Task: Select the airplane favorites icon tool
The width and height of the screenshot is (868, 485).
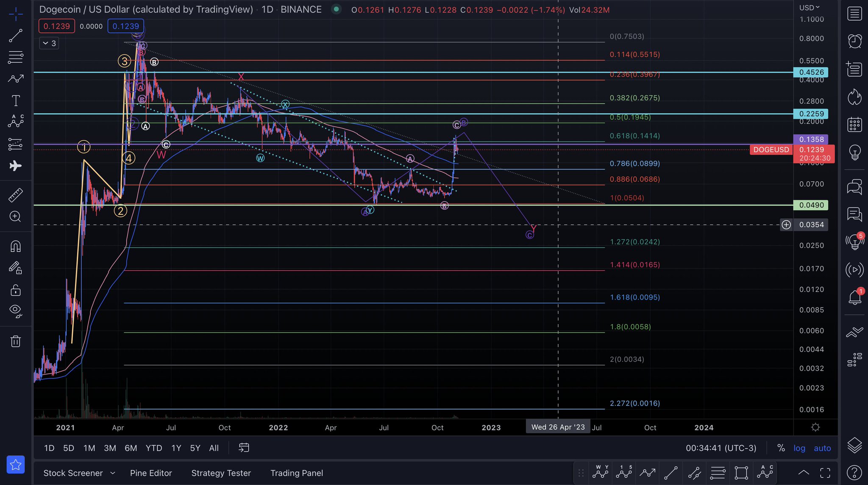Action: tap(16, 166)
